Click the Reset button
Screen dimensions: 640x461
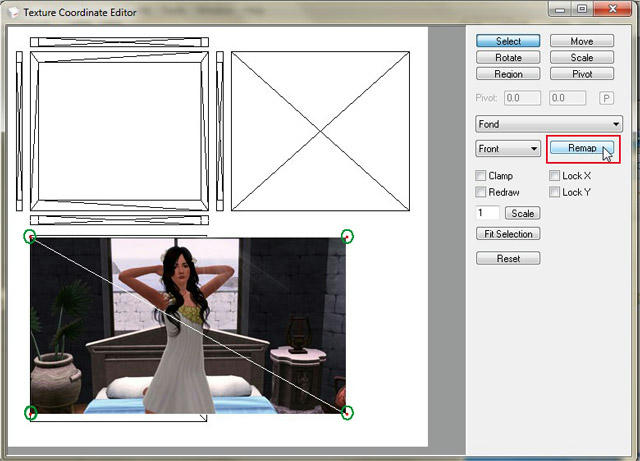pyautogui.click(x=508, y=258)
